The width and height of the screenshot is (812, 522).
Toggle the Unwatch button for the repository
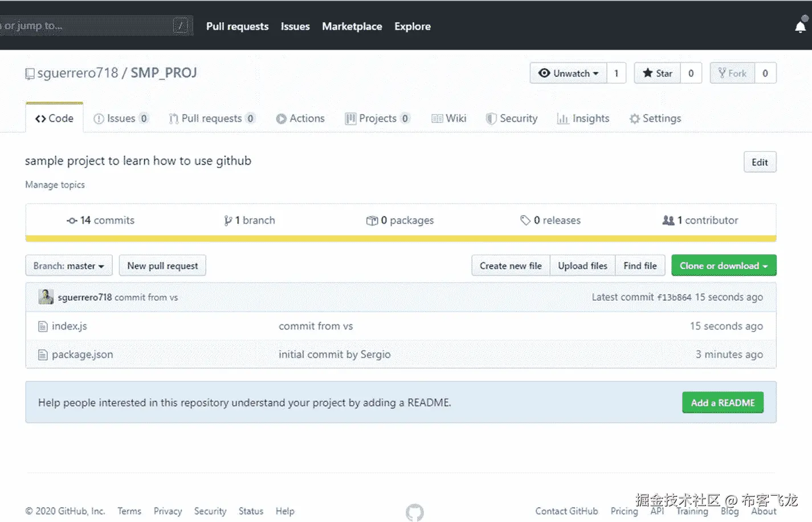tap(568, 74)
